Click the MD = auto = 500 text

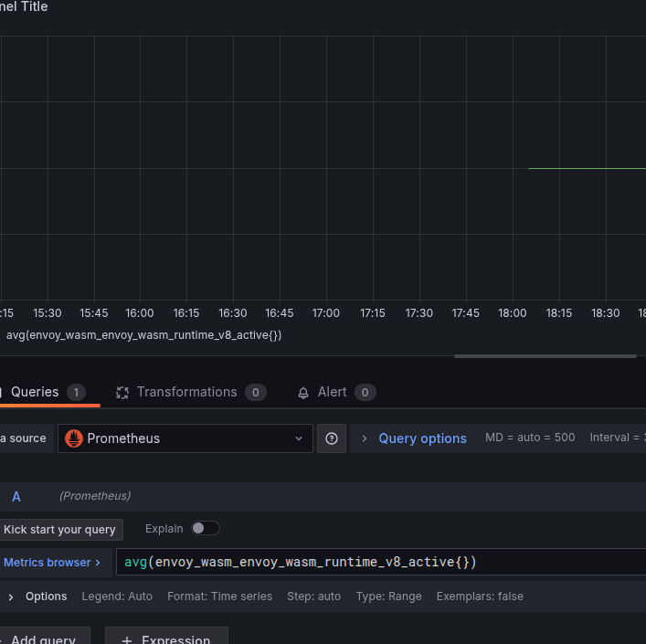coord(530,438)
